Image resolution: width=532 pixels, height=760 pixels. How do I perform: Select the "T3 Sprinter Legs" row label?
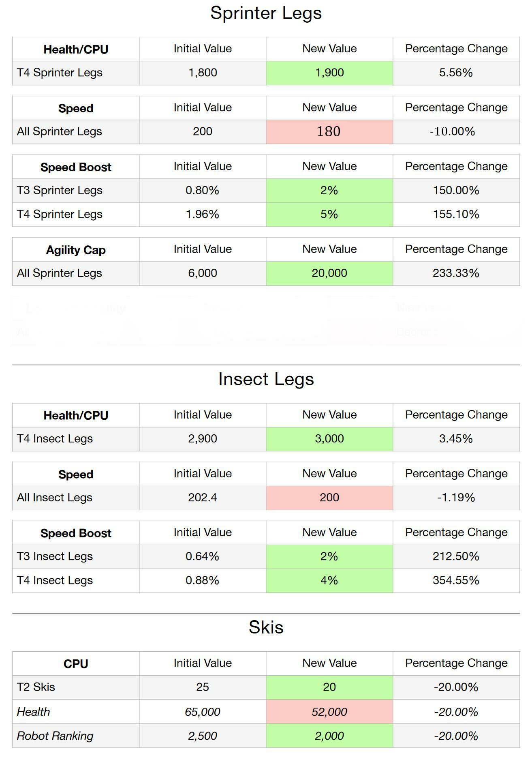[x=60, y=191]
